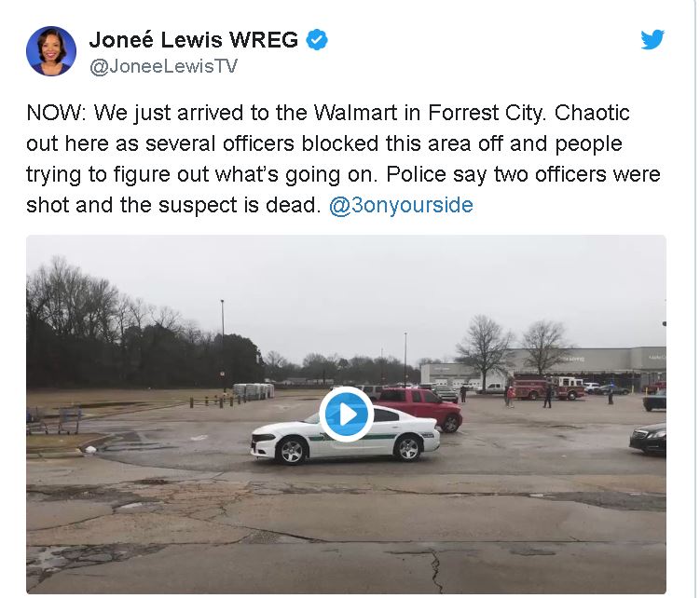This screenshot has width=700, height=598.
Task: Click the red fire truck in the video
Action: point(547,387)
